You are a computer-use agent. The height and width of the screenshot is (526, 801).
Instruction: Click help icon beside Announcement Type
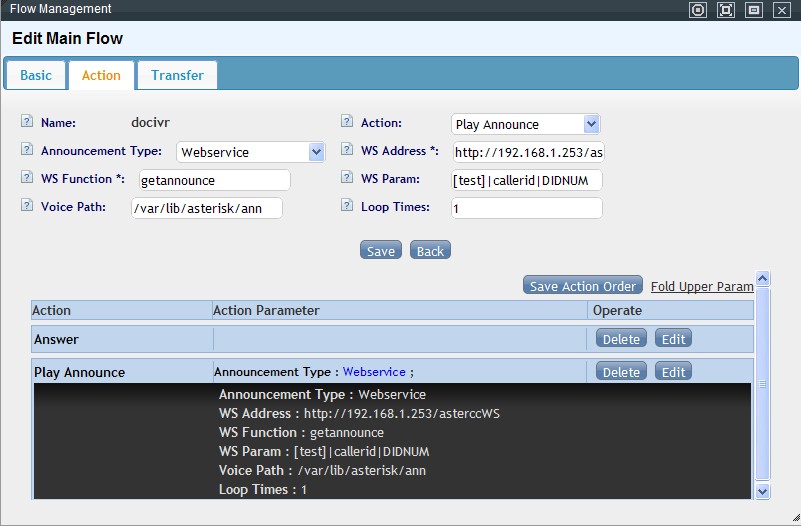26,150
